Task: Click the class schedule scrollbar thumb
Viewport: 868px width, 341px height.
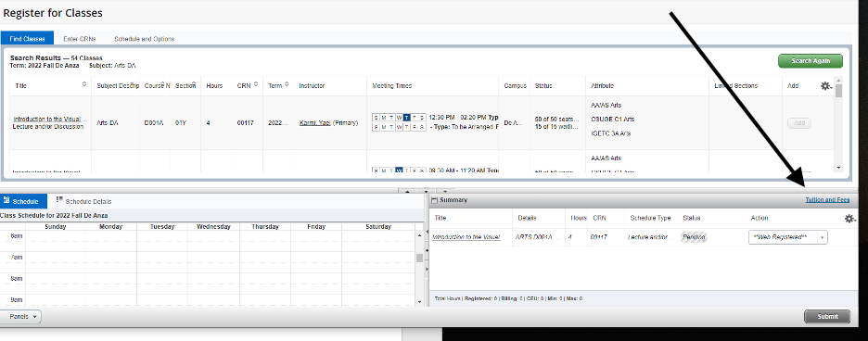Action: click(419, 258)
